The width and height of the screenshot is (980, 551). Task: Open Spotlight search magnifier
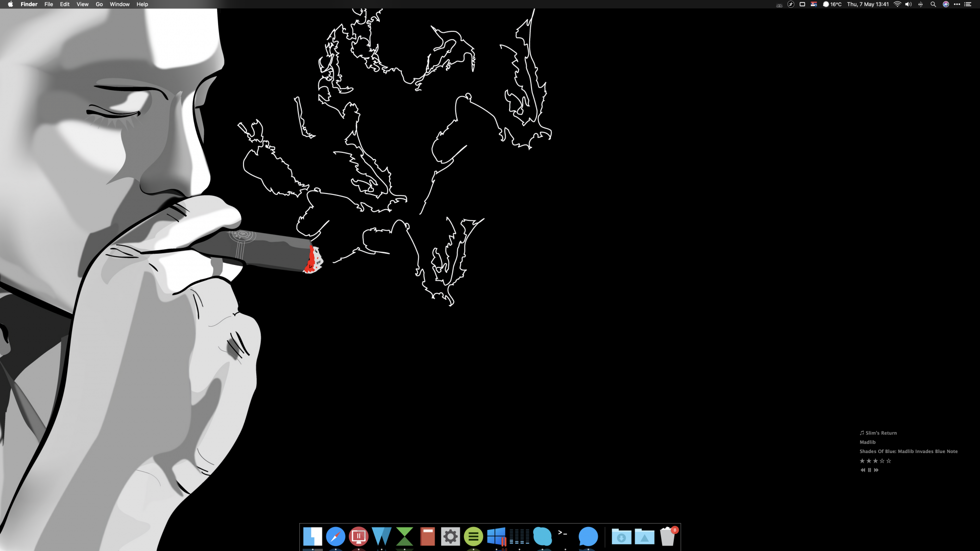933,4
